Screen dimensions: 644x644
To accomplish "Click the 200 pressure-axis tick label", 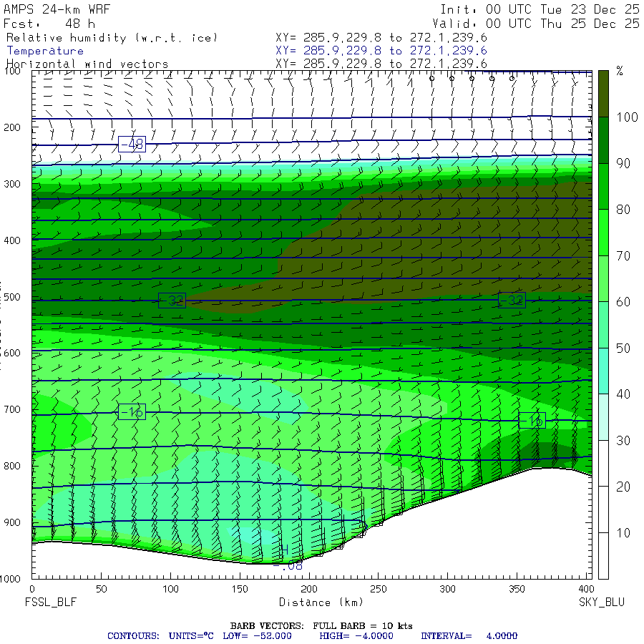I will click(12, 128).
